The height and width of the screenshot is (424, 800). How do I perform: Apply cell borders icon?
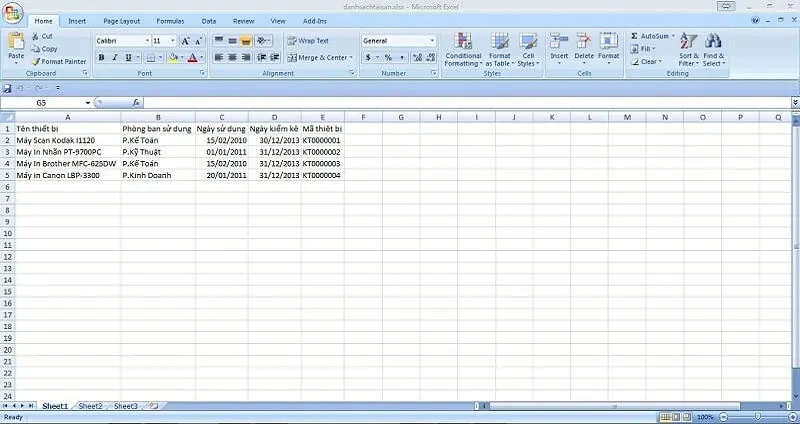pyautogui.click(x=151, y=58)
